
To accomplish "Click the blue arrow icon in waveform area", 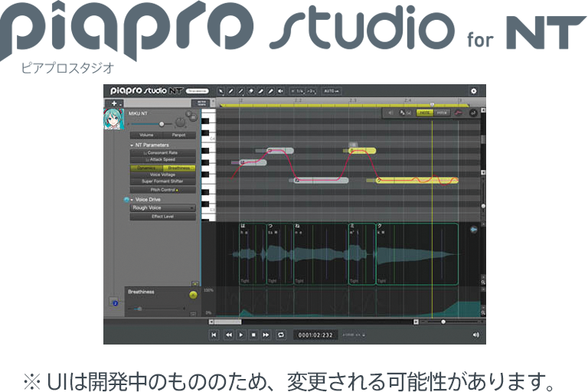I will tap(474, 229).
